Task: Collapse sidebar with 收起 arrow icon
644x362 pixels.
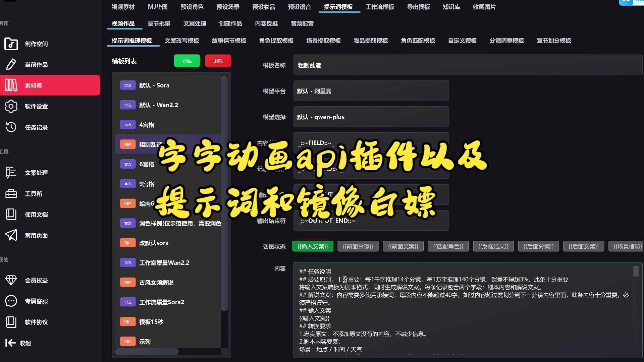Action: coord(10,343)
